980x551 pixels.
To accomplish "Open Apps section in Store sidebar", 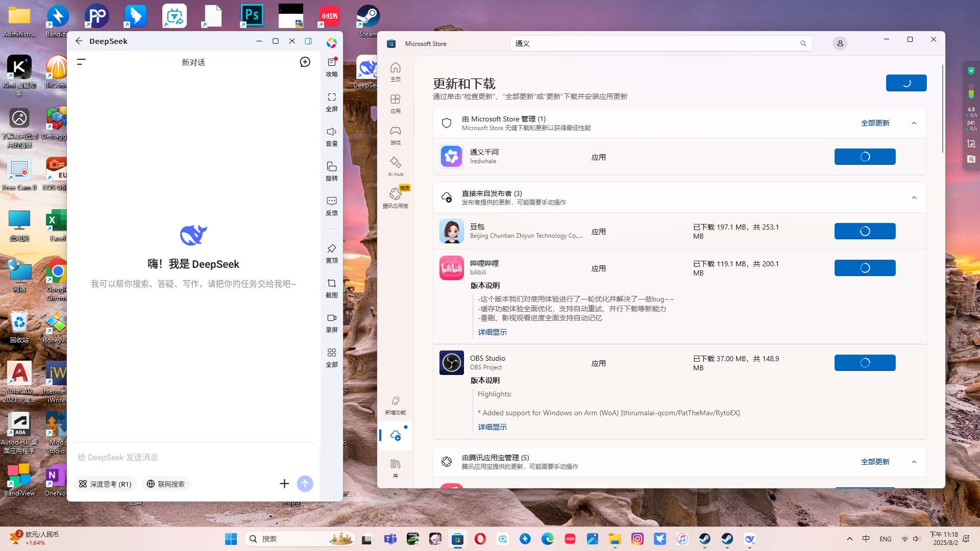I will tap(395, 103).
